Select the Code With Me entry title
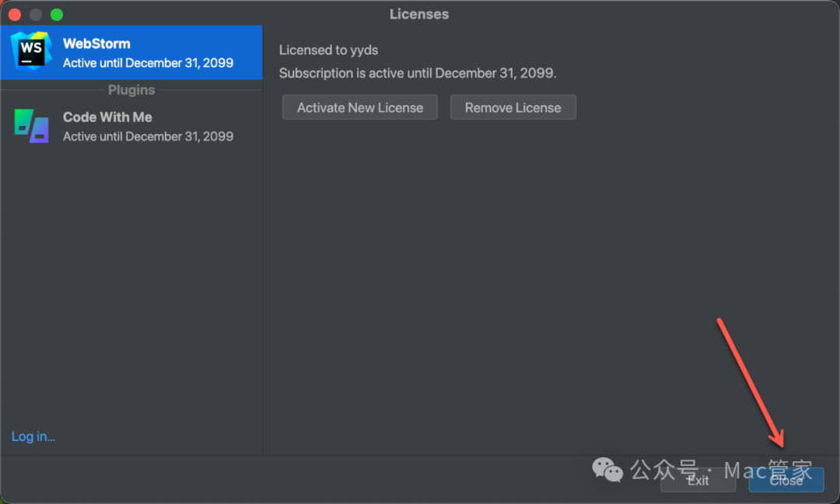Screen dimensions: 840x504 pyautogui.click(x=107, y=117)
